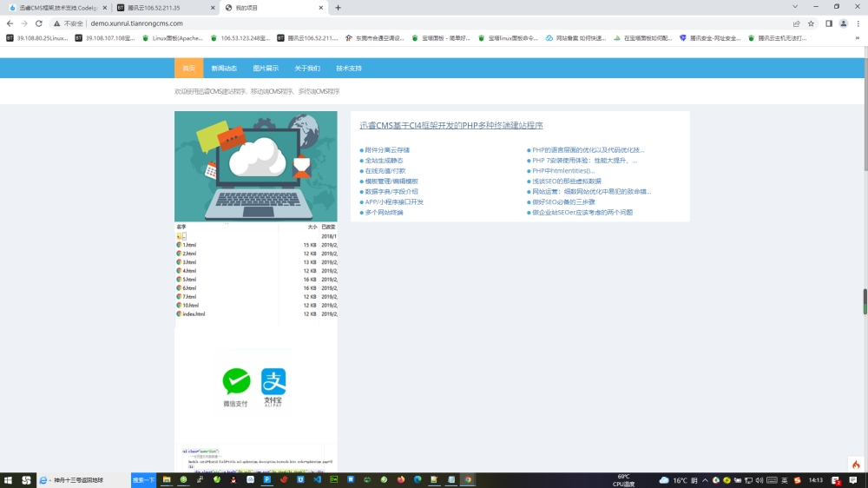The height and width of the screenshot is (488, 868).
Task: Close the 我的项目 tab
Action: tap(321, 8)
